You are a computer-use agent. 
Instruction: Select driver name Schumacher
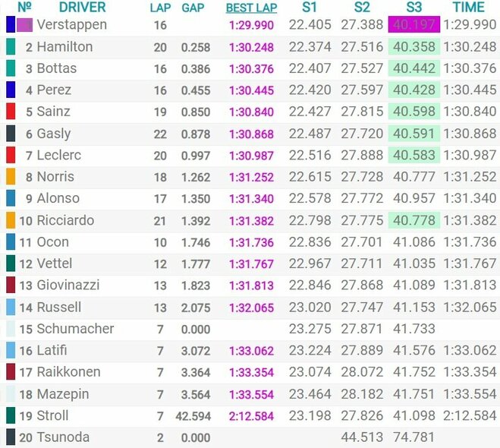pyautogui.click(x=75, y=329)
